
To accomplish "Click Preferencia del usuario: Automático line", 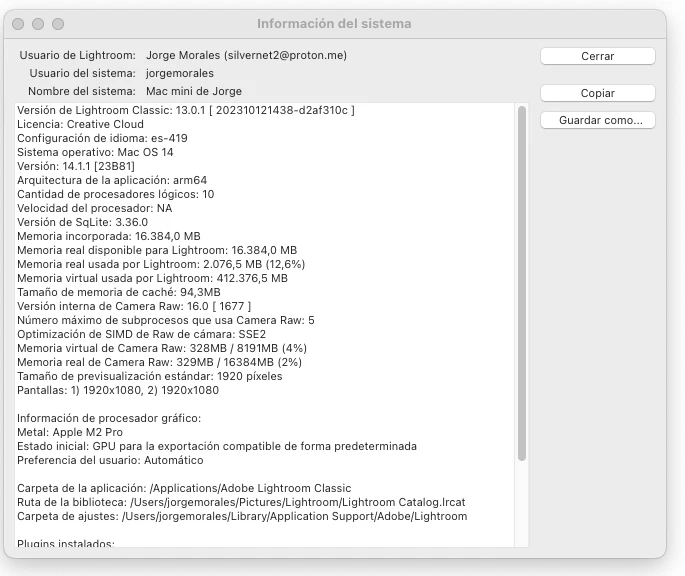I will pos(110,460).
